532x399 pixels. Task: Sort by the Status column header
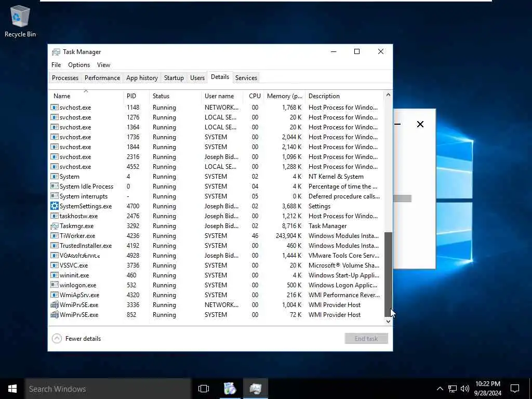[175, 96]
